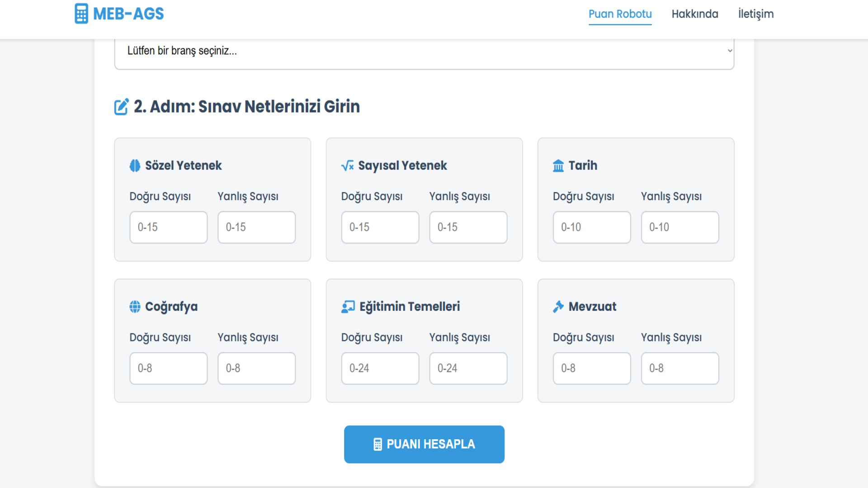Open the İletişim menu link
868x488 pixels.
(755, 14)
